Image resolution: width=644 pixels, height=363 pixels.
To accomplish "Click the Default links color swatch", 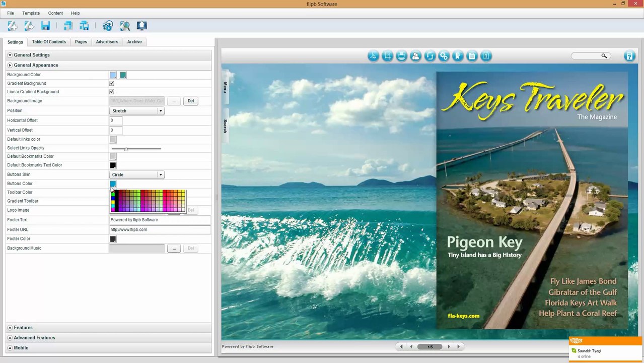I will pos(113,140).
